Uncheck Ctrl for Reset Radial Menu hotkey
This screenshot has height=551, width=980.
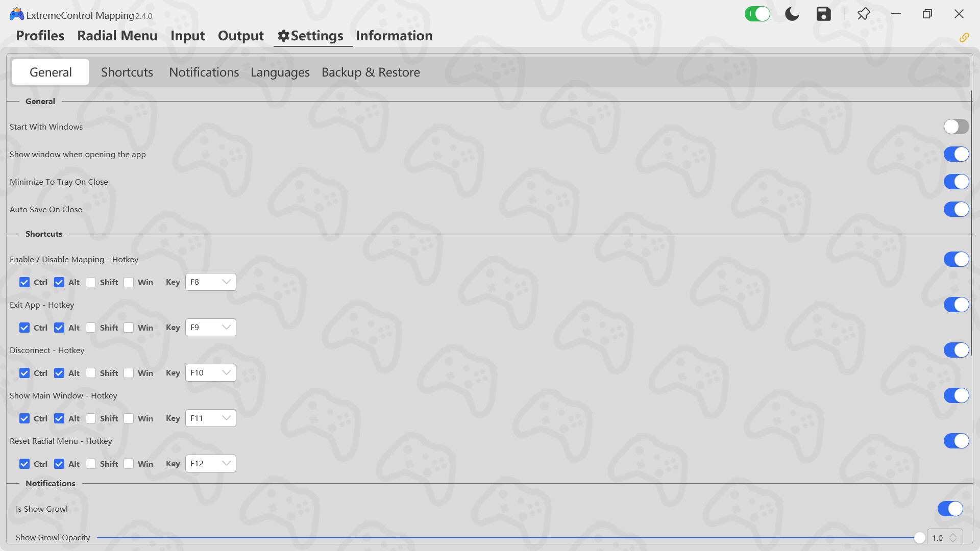pyautogui.click(x=24, y=464)
